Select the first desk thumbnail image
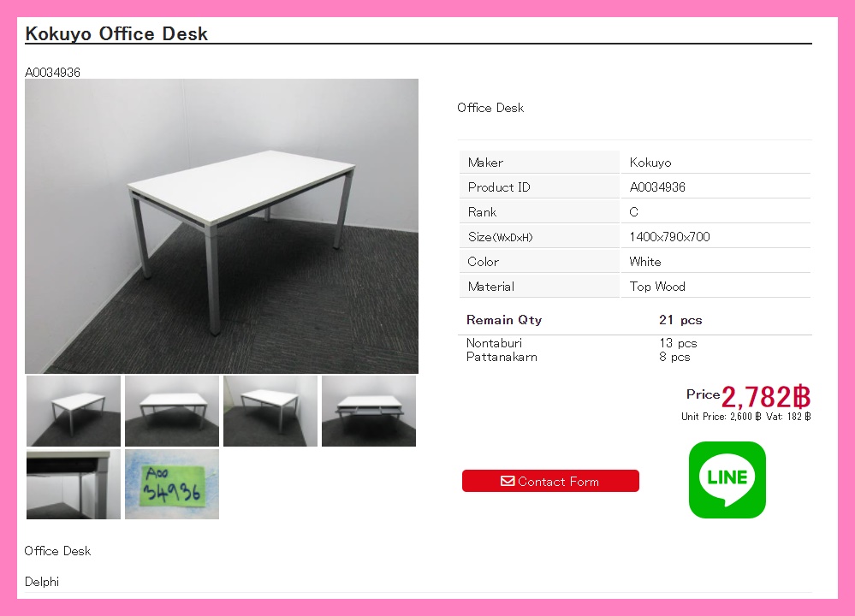The image size is (855, 616). (74, 411)
